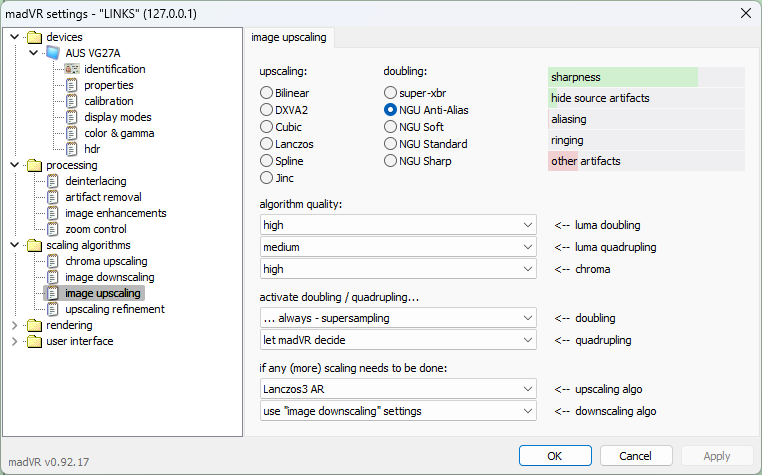Image resolution: width=762 pixels, height=475 pixels.
Task: Click the calibration page icon
Action: (x=72, y=101)
